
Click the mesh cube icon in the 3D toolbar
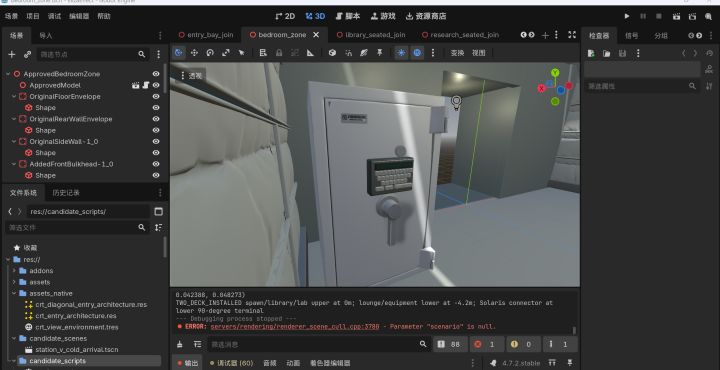[x=332, y=53]
